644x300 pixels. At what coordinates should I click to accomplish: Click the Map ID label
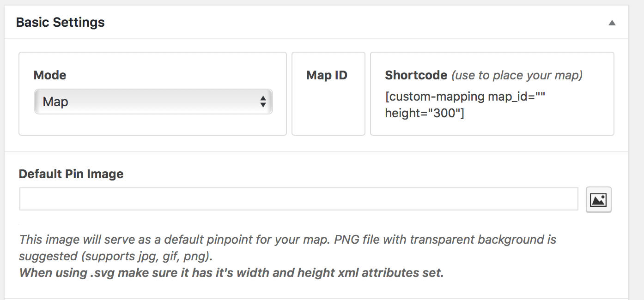(327, 75)
